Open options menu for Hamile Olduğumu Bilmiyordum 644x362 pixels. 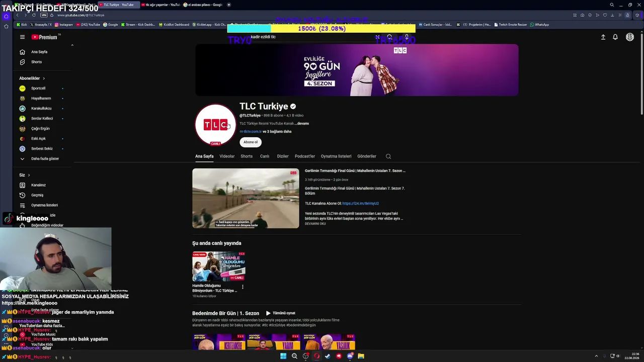coord(243,287)
